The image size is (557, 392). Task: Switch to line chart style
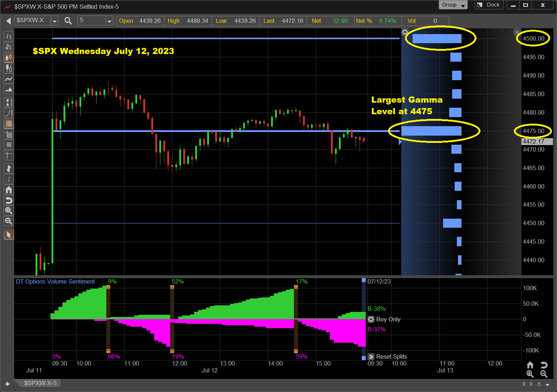(x=9, y=79)
